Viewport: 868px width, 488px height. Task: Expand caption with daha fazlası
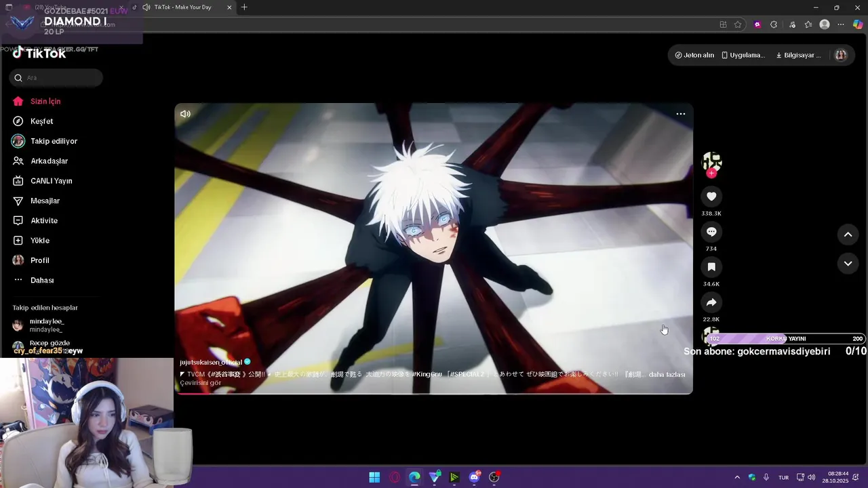click(667, 374)
